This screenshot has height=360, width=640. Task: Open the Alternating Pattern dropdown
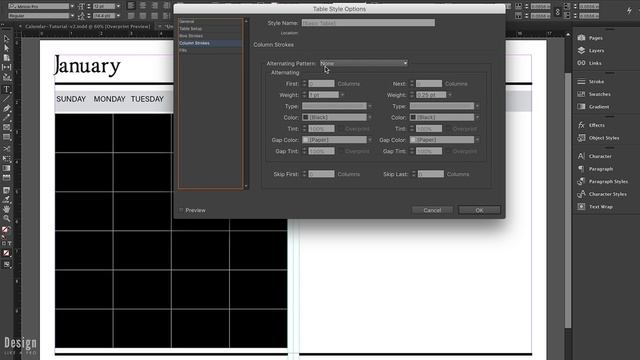tap(364, 63)
